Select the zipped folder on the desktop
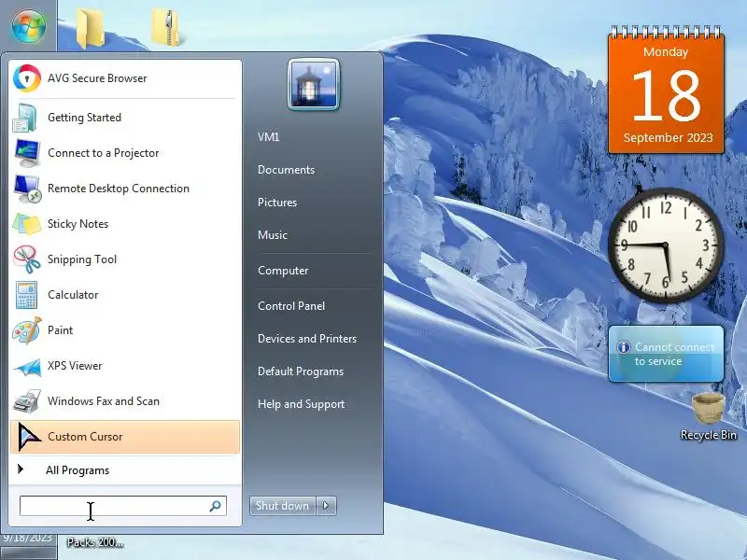 pyautogui.click(x=165, y=27)
